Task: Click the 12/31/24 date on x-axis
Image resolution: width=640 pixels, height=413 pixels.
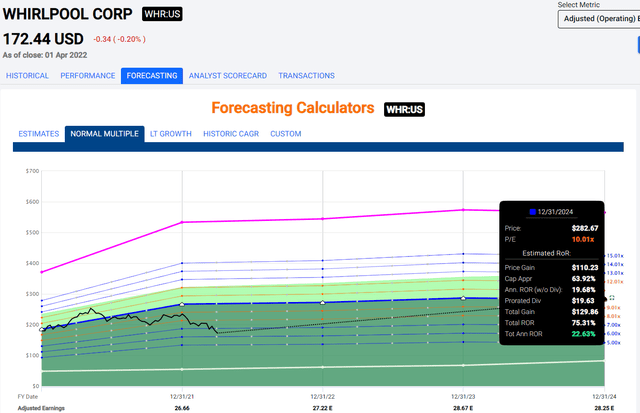Action: (x=604, y=397)
